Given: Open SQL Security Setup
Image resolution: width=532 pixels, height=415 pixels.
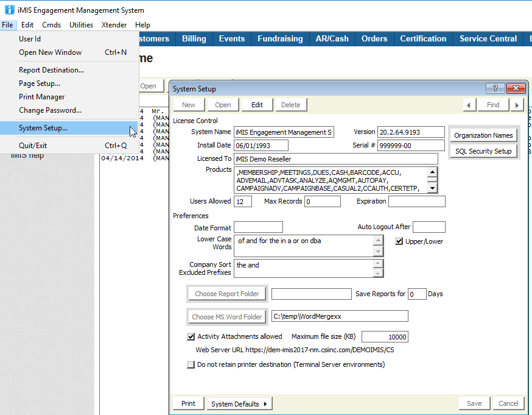Looking at the screenshot, I should pos(483,151).
